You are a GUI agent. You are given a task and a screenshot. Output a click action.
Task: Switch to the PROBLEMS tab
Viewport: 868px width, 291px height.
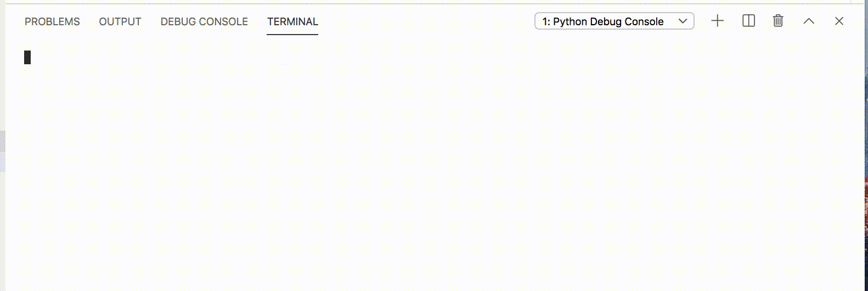52,21
